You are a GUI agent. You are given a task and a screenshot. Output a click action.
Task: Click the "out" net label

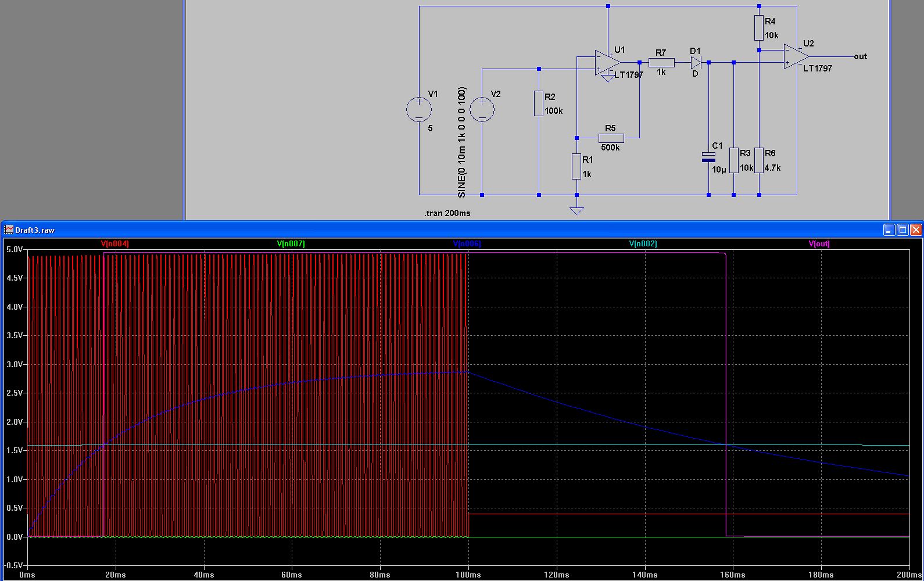[x=860, y=56]
